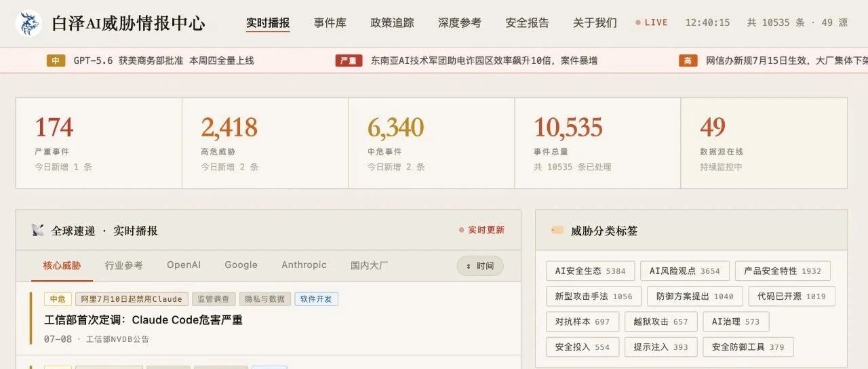
Task: Filter by AI风险观点 3654 tag
Action: pyautogui.click(x=684, y=271)
